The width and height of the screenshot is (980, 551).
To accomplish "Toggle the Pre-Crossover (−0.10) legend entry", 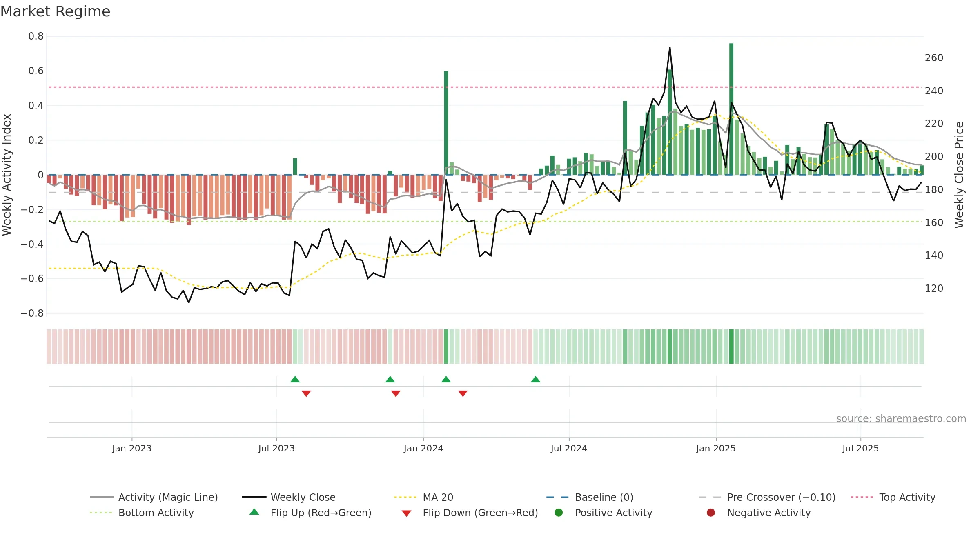I will [x=767, y=497].
